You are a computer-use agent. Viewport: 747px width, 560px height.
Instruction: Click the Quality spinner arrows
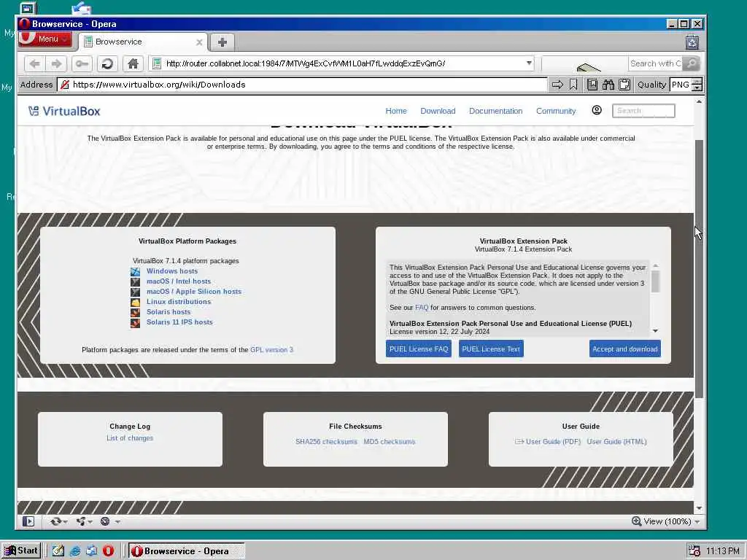tap(697, 85)
